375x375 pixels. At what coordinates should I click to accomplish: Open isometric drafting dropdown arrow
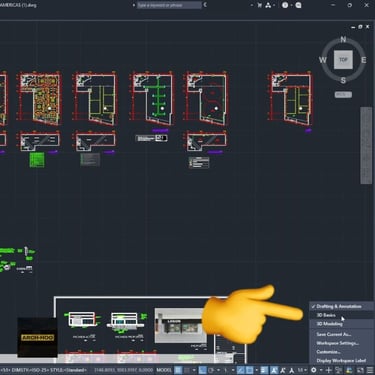233,370
